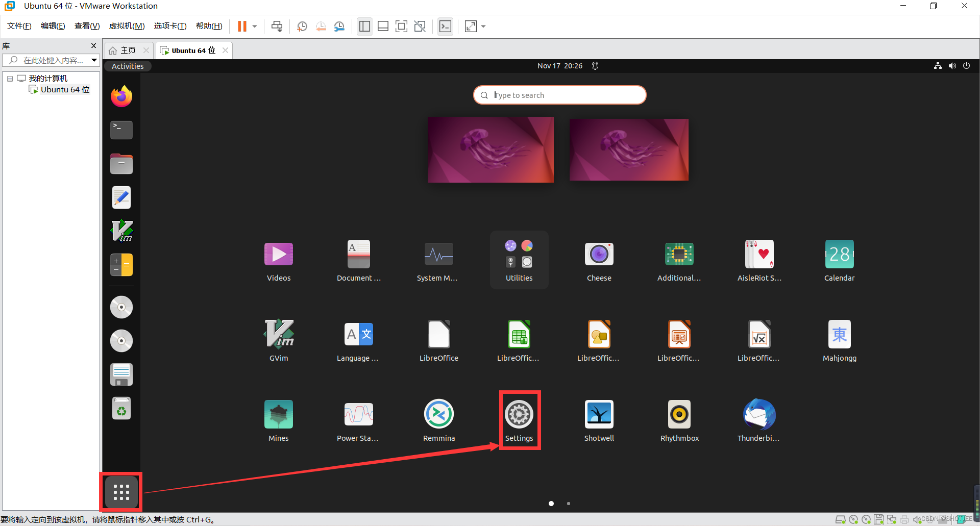Screen dimensions: 980x526
Task: Open the 选项卡(T) menu
Action: tap(170, 26)
